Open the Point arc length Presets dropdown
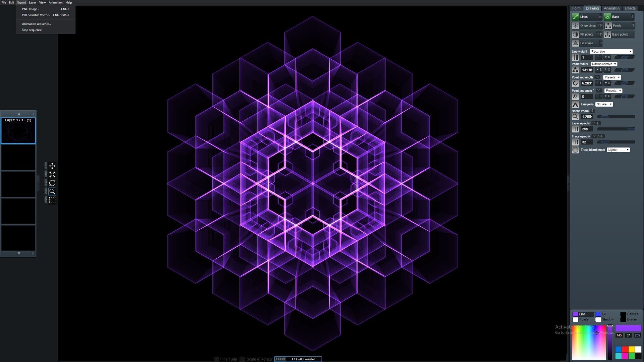Screen dimensions: 644x362 coord(612,77)
